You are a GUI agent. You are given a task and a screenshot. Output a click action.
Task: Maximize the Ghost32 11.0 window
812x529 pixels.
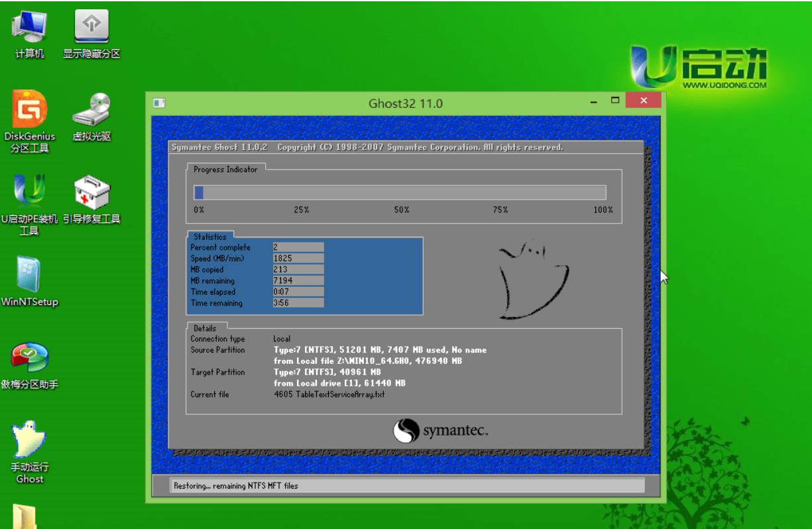tap(615, 101)
